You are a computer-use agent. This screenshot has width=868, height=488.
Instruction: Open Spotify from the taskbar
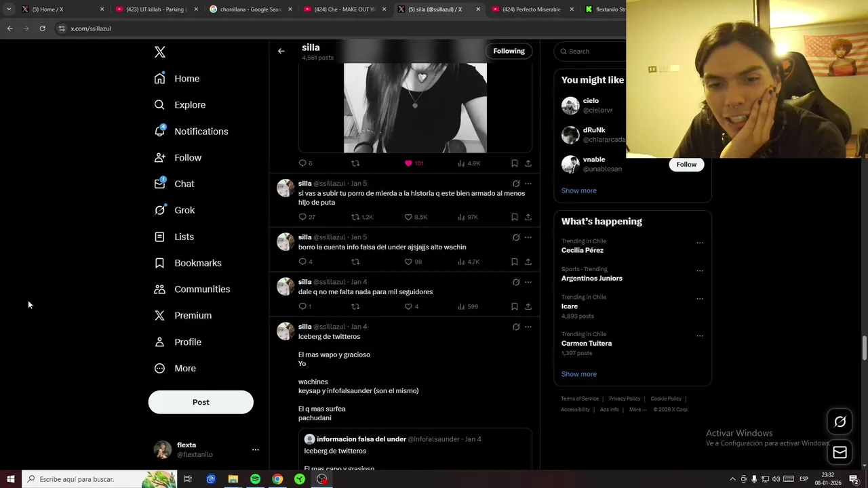(x=255, y=479)
